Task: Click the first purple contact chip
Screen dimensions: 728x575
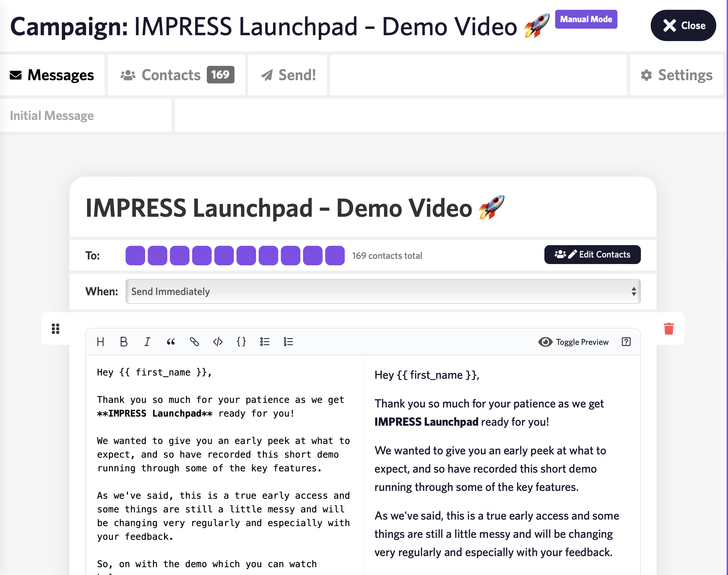Action: tap(135, 256)
